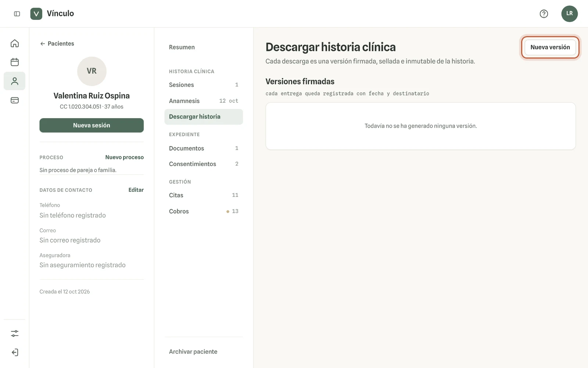588x368 pixels.
Task: Edit the contact data with Editar
Action: 136,190
